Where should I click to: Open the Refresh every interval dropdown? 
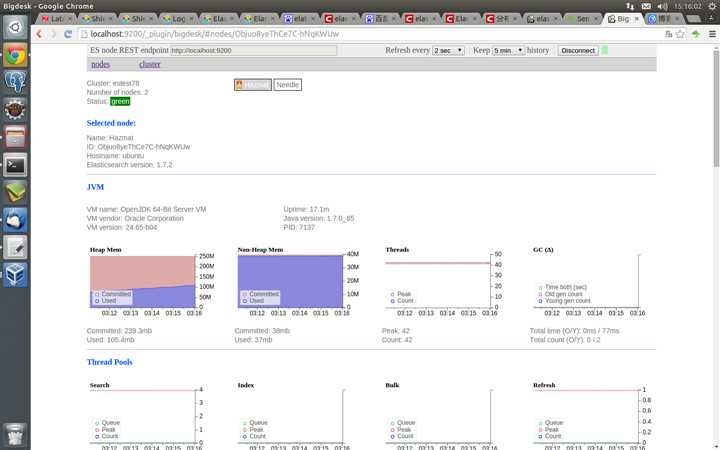448,51
